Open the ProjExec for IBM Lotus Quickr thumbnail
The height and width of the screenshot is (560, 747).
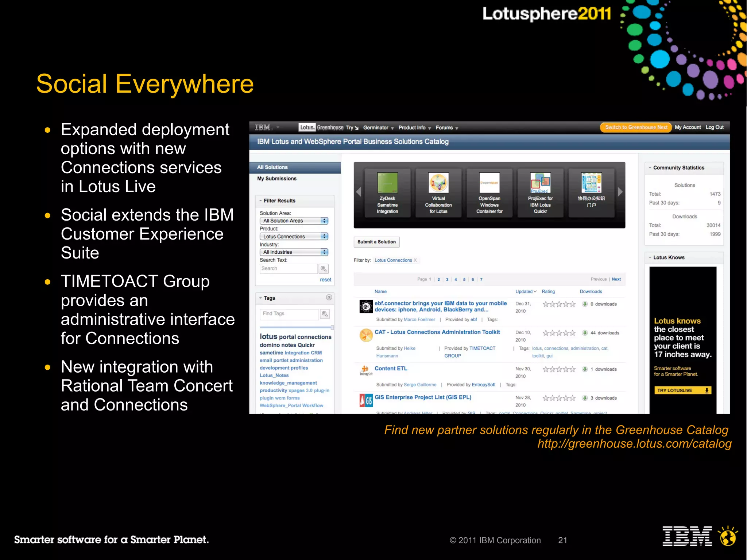pyautogui.click(x=540, y=182)
